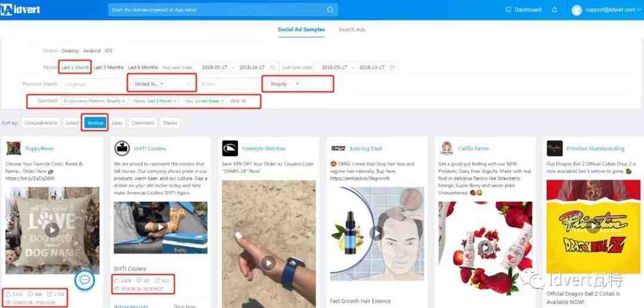
Task: Play the Dragon Ball Z video
Action: tap(593, 226)
